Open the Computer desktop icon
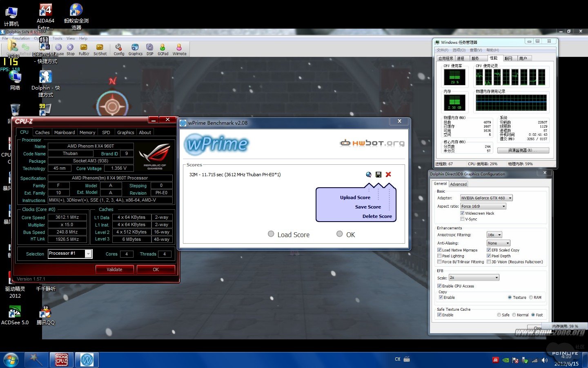The height and width of the screenshot is (368, 588). (11, 16)
